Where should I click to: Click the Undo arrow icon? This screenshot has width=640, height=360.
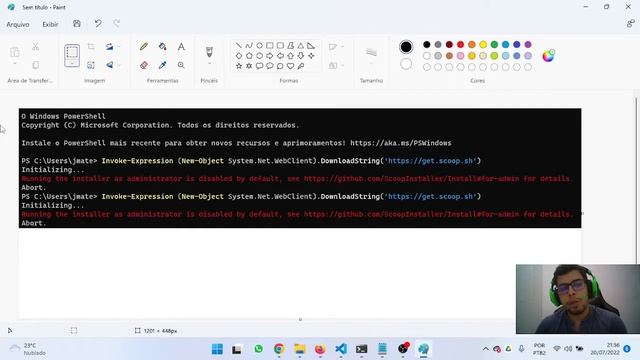pos(98,24)
